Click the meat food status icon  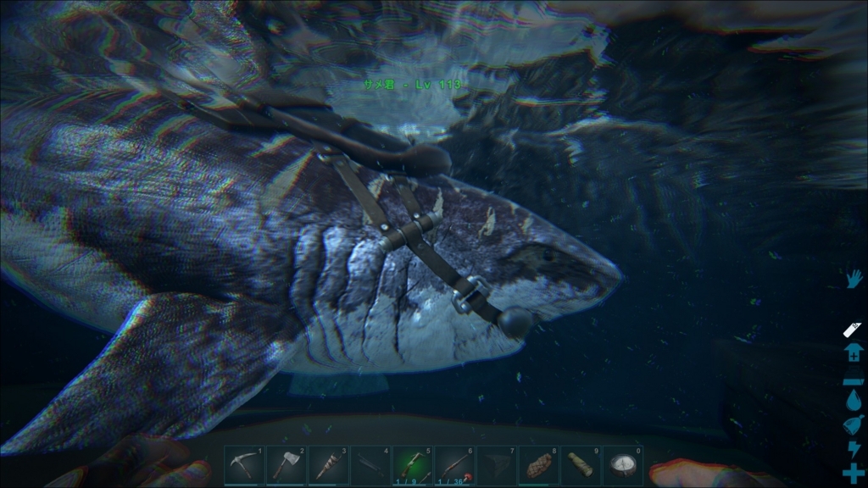(x=853, y=425)
